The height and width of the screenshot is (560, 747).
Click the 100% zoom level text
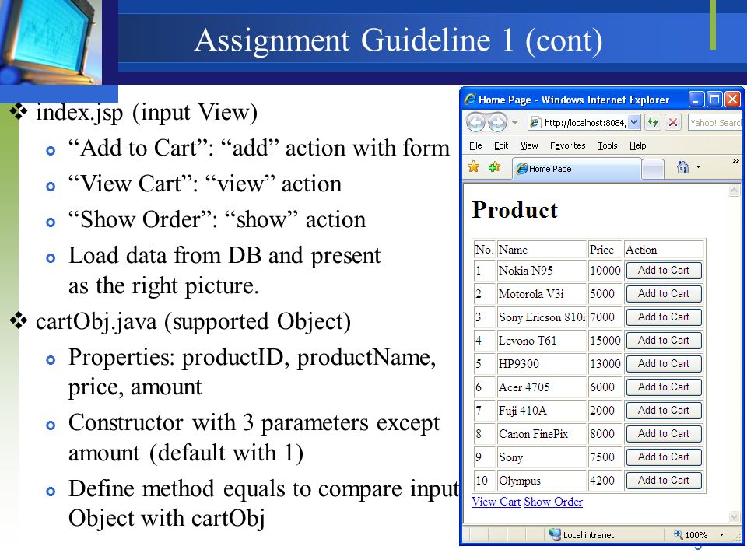click(696, 535)
